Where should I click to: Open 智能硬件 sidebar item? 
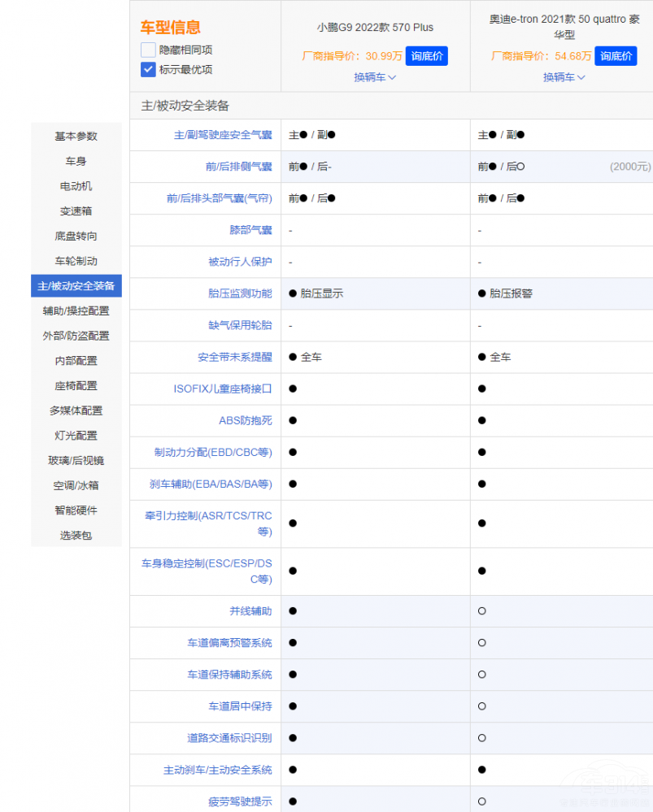click(x=76, y=510)
